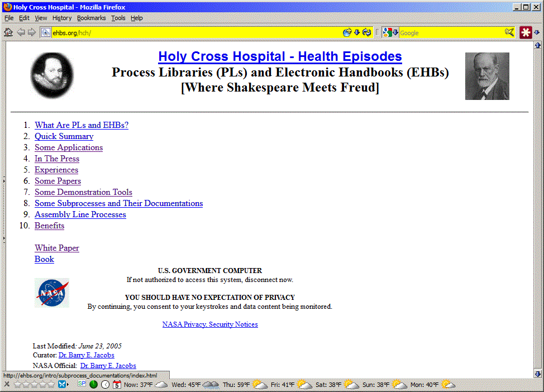
Task: Click the Google search engine icon
Action: pyautogui.click(x=387, y=32)
